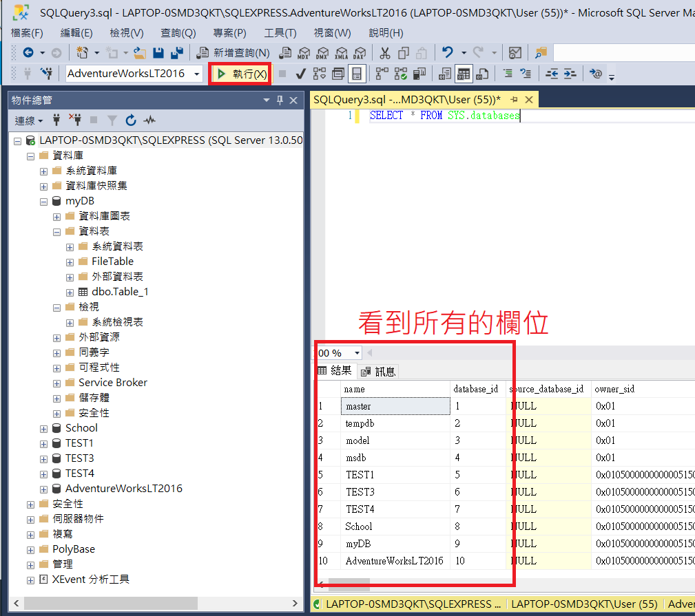
Task: Select the AdventureWorksLT2016 tree node
Action: point(124,489)
